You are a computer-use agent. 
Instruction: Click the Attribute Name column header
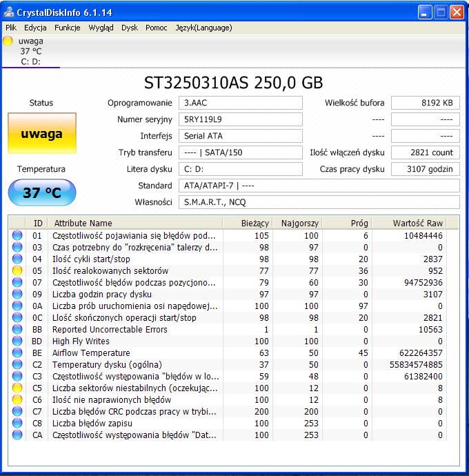[135, 223]
